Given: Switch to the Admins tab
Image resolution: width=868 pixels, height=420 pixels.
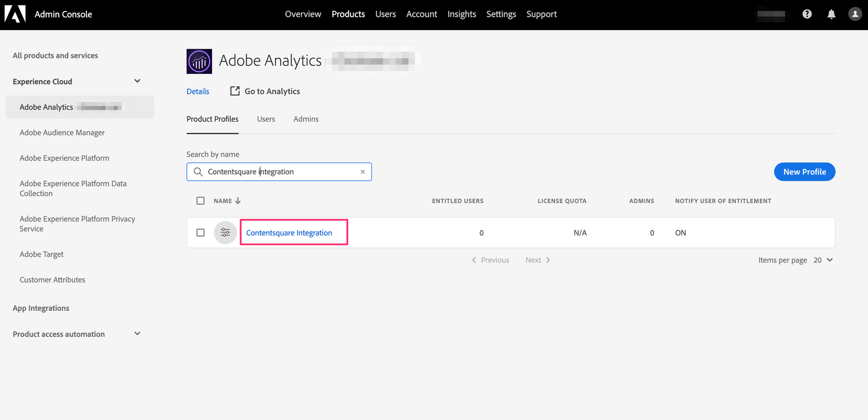Looking at the screenshot, I should coord(306,119).
